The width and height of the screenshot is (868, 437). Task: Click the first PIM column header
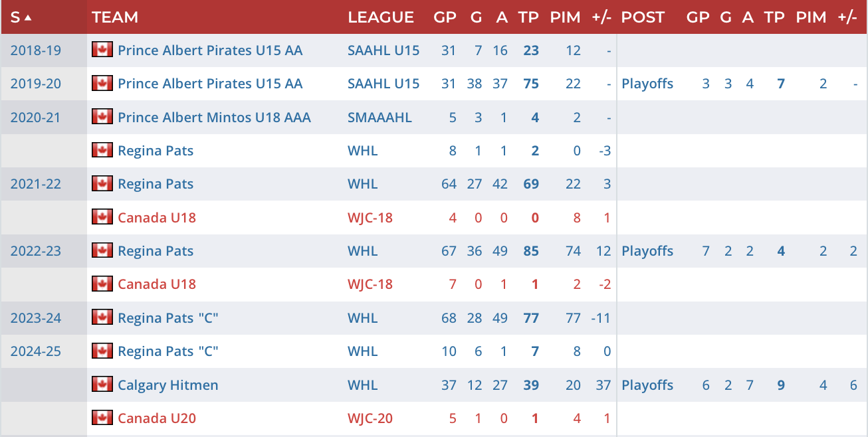[x=565, y=17]
